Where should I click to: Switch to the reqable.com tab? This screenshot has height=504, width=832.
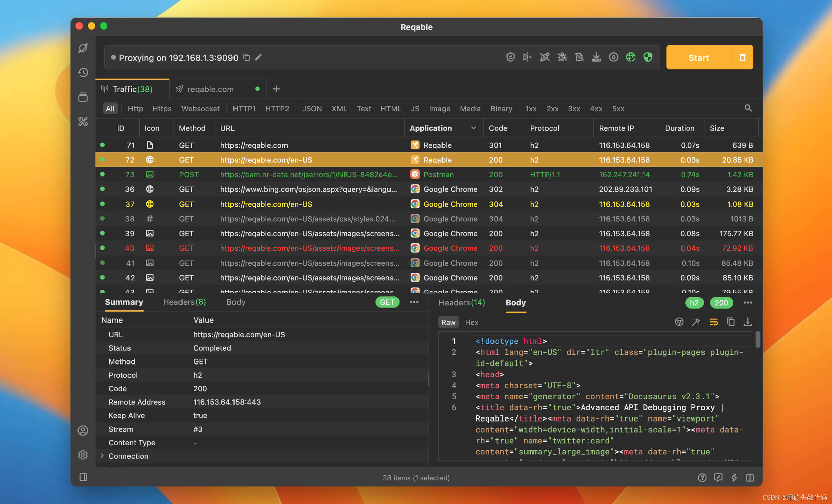tap(210, 89)
